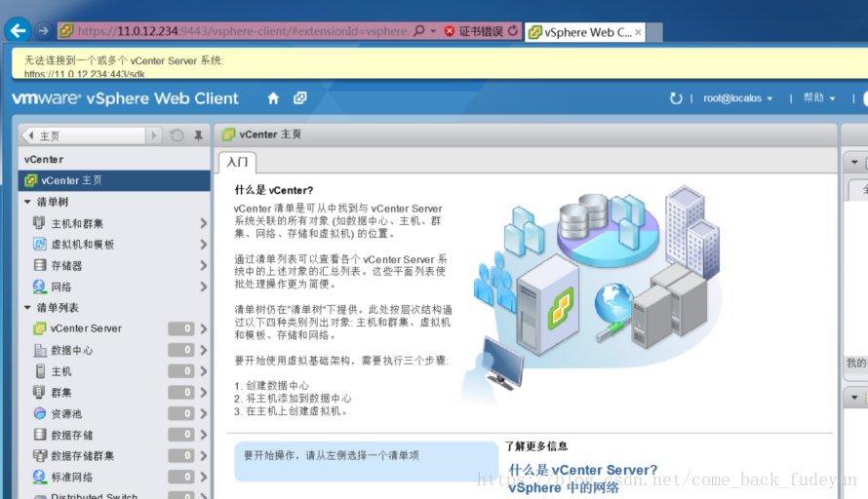Click the vCenter Server count badge 0
This screenshot has height=499, width=868.
click(x=181, y=328)
